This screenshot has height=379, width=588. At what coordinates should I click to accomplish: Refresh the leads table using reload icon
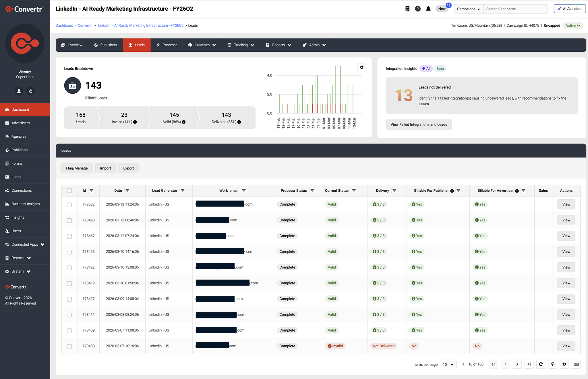(541, 364)
